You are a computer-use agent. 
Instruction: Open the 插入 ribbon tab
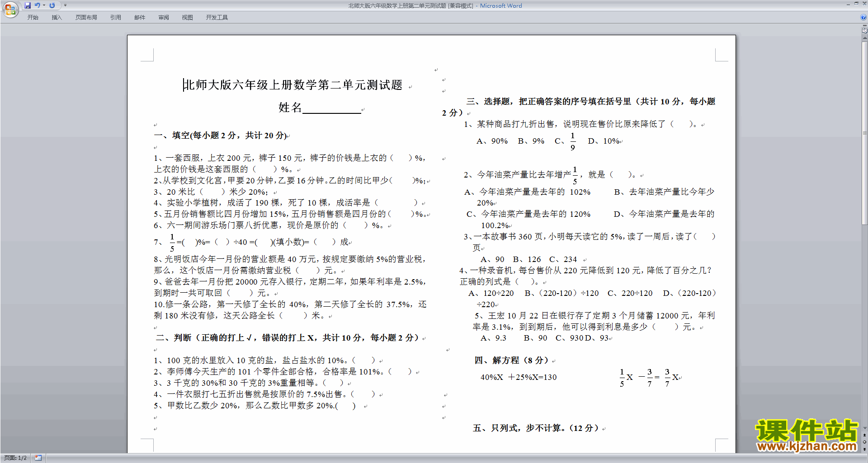coord(57,17)
